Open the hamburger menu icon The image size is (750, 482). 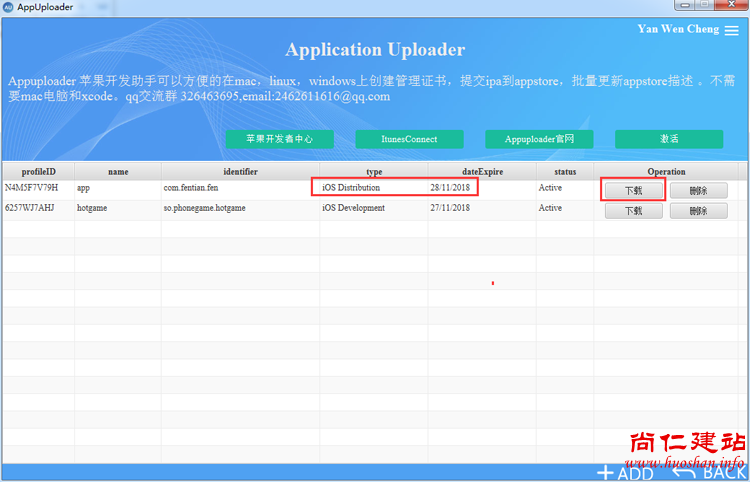coord(732,31)
